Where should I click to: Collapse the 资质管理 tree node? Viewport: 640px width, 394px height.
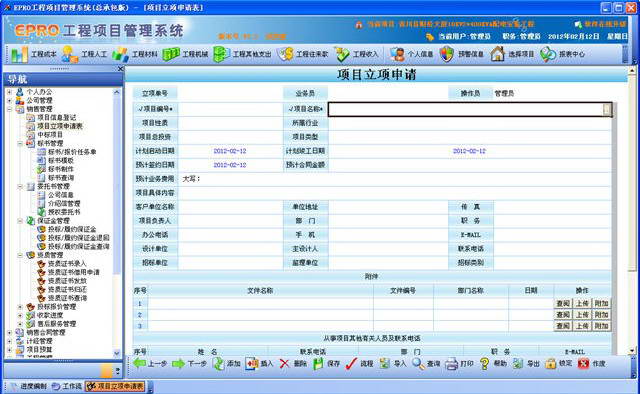coord(20,255)
